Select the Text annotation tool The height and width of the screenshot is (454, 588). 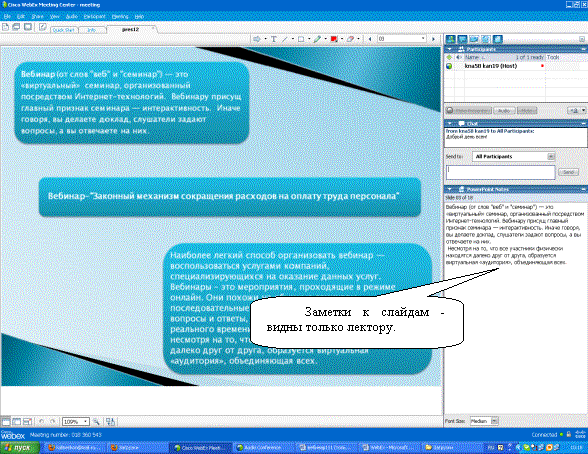pos(274,39)
